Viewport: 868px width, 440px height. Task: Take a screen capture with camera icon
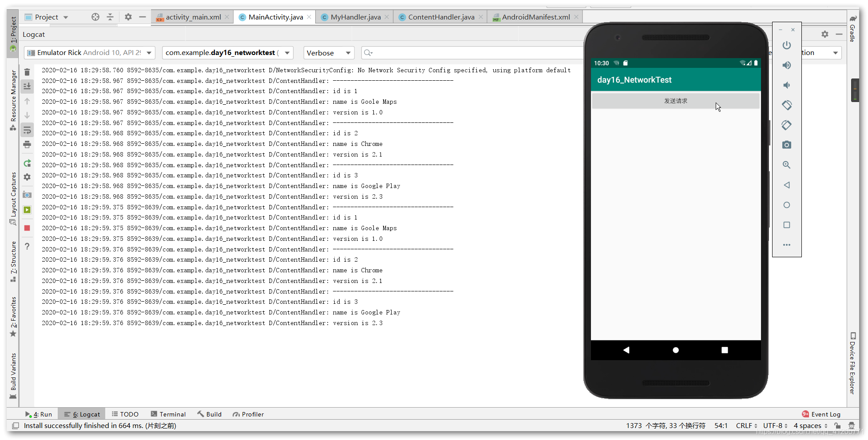pyautogui.click(x=27, y=195)
